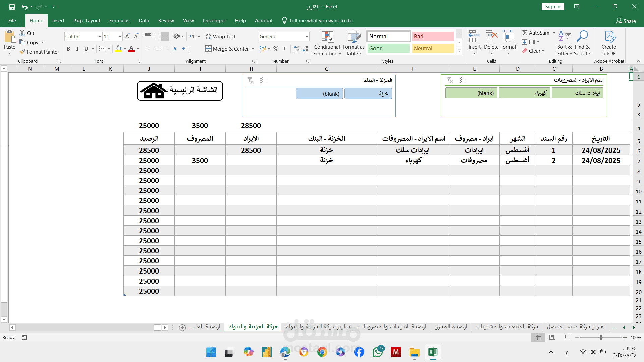Click the Format Painter icon

(22, 52)
